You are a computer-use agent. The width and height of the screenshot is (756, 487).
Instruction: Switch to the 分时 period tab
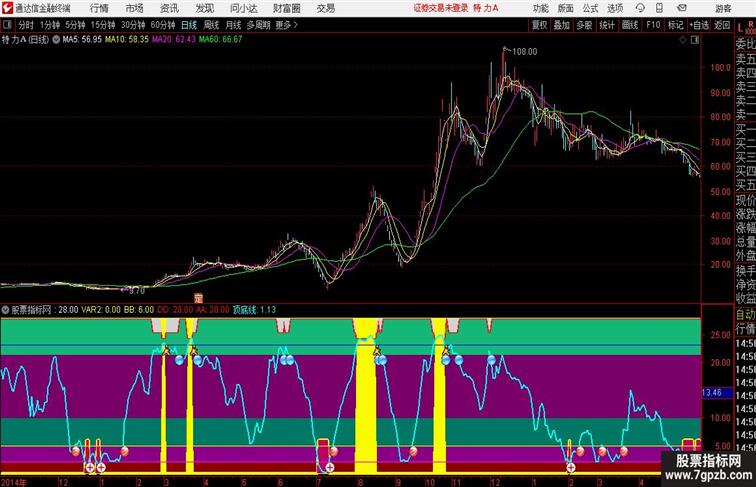(x=26, y=25)
